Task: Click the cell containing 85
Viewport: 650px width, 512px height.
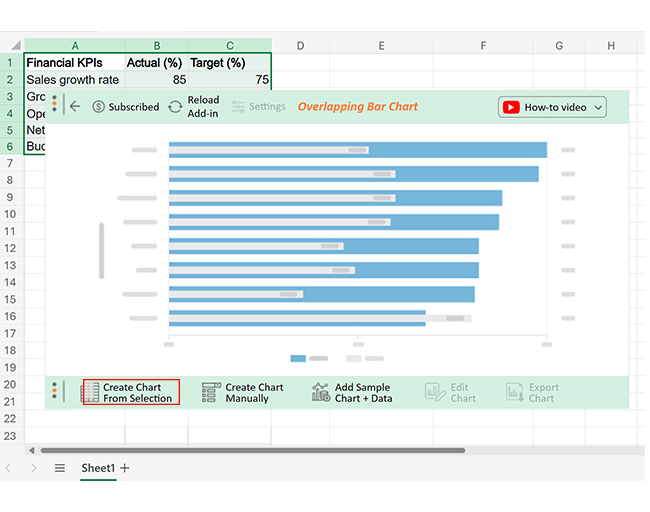Action: [157, 80]
